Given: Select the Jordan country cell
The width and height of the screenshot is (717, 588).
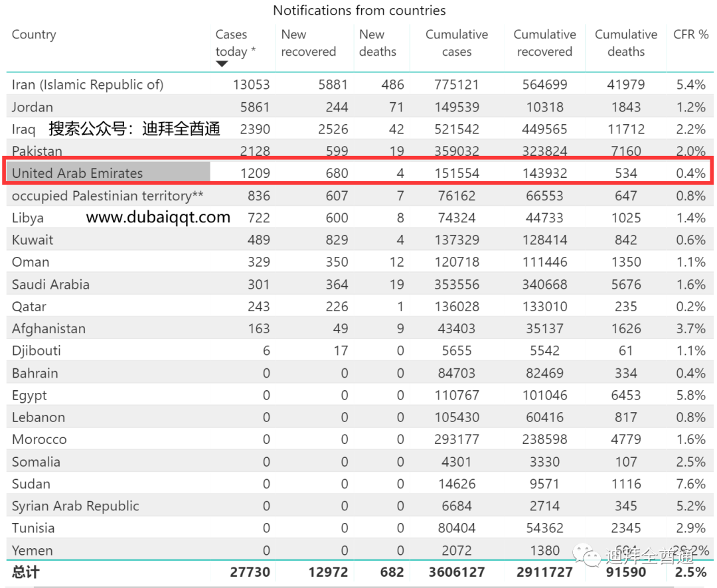Looking at the screenshot, I should pyautogui.click(x=33, y=107).
